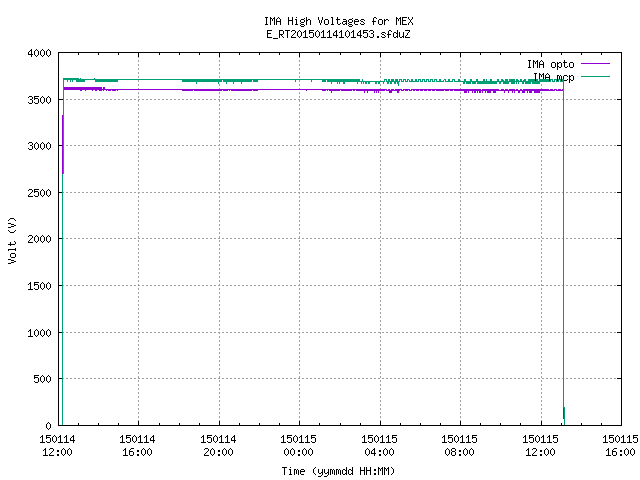
Task: Click the 3500 y-axis tick label
Action: (40, 100)
